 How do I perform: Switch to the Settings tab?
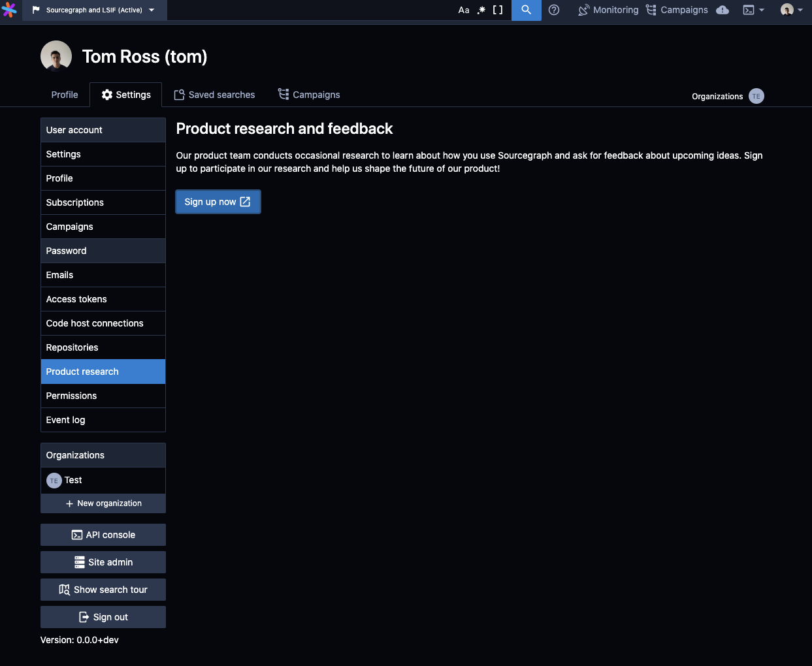tap(126, 95)
